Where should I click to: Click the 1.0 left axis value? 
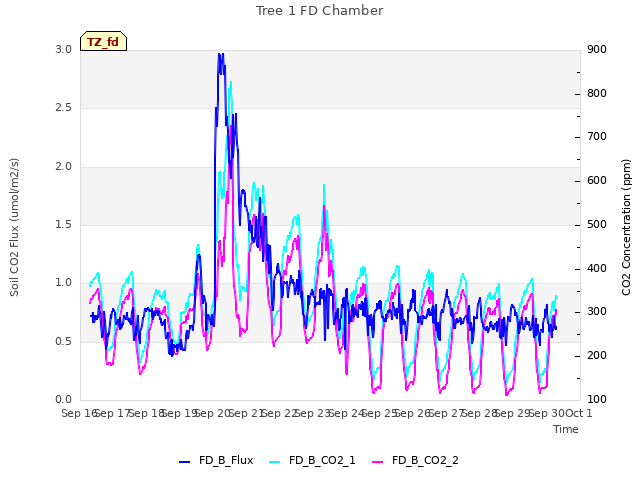[x=63, y=283]
